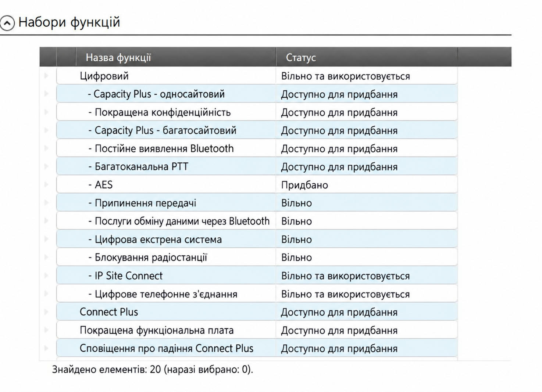Click Вільно status of Блокування радіостанції

(296, 258)
